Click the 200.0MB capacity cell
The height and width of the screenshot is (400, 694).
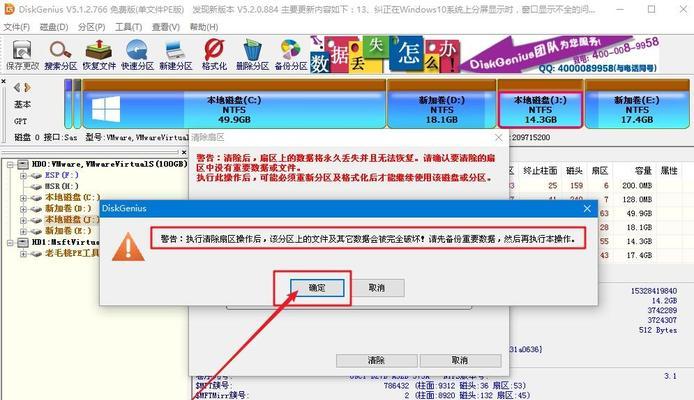637,185
